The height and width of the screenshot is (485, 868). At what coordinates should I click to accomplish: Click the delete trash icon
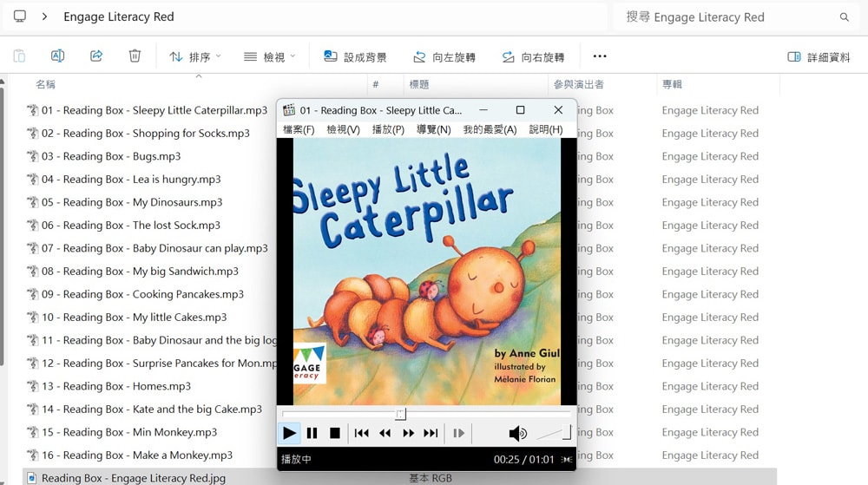(135, 56)
